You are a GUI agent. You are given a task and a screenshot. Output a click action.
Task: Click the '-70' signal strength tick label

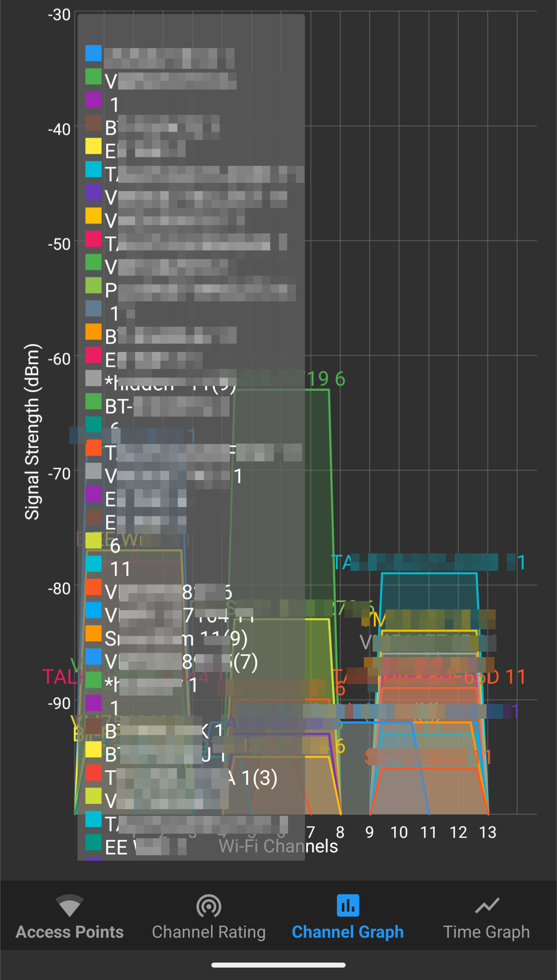pyautogui.click(x=59, y=474)
